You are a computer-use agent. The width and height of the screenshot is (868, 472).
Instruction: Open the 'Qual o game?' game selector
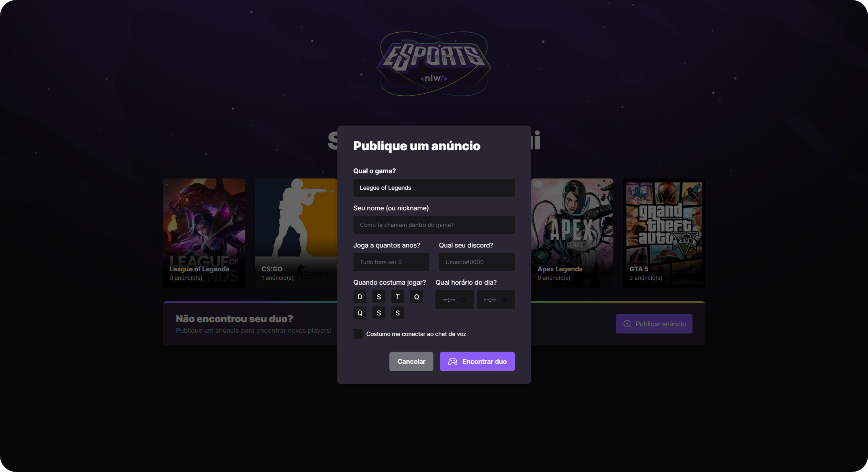click(434, 188)
